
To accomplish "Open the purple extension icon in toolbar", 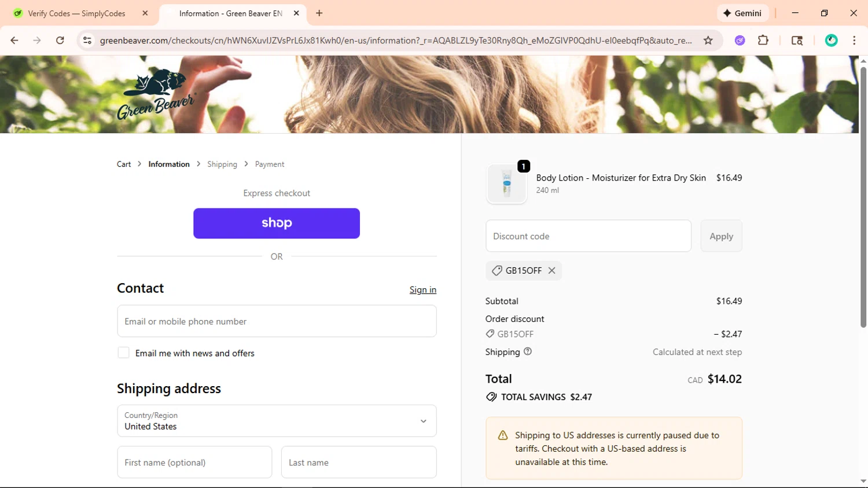I will click(740, 41).
